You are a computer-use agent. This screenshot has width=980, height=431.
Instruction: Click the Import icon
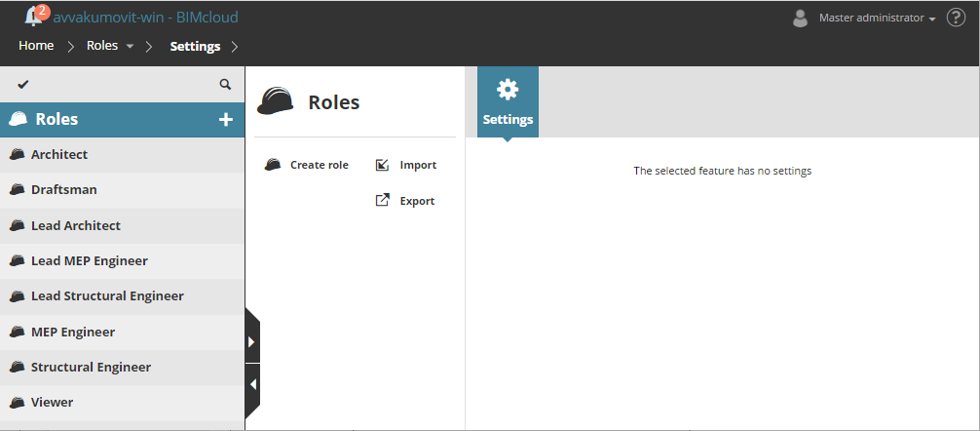[383, 165]
